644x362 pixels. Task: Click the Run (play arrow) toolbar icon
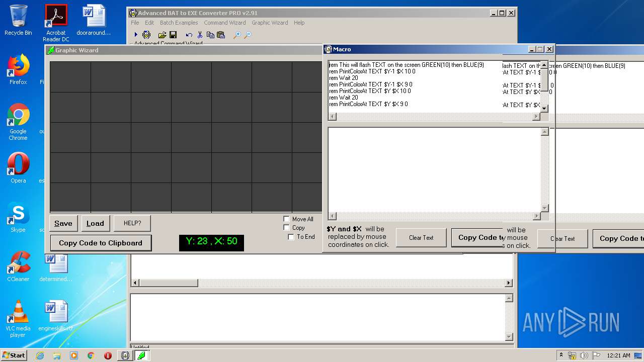[x=135, y=35]
